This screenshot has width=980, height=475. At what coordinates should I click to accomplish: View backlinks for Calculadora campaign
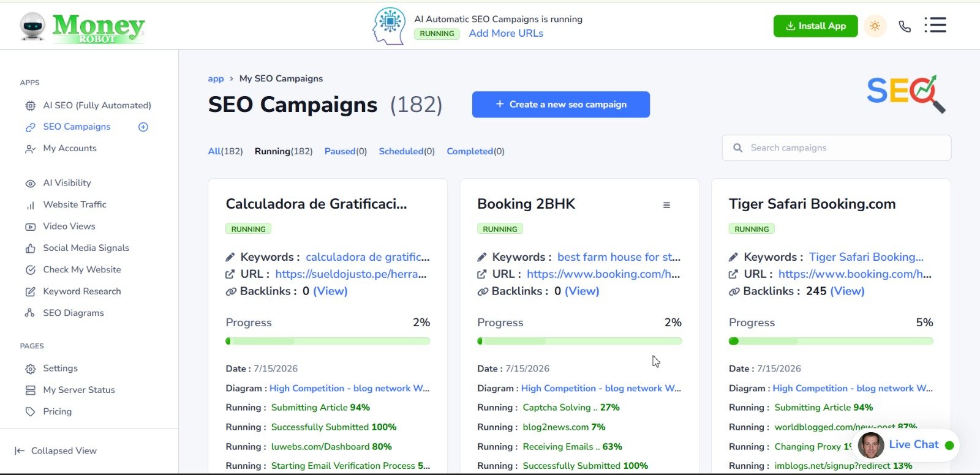point(330,291)
